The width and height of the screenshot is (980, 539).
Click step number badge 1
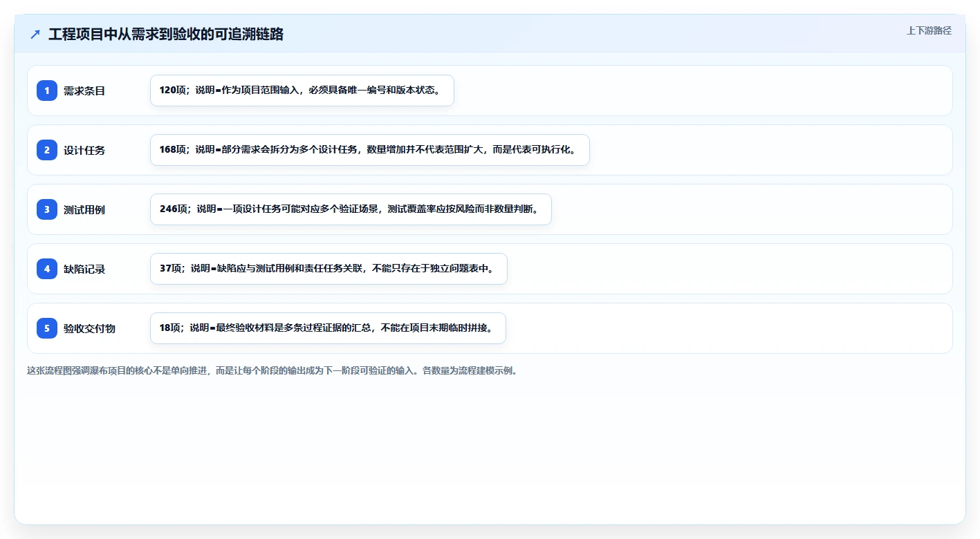click(x=47, y=91)
